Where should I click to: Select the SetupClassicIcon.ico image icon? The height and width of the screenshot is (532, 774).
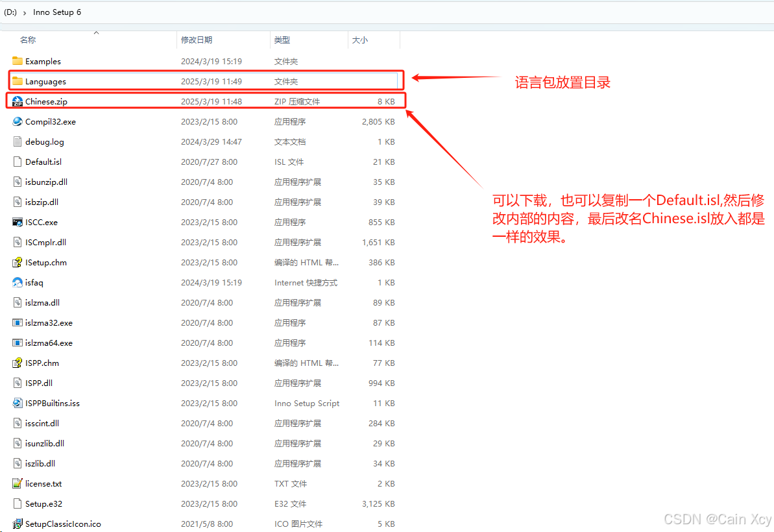click(18, 524)
